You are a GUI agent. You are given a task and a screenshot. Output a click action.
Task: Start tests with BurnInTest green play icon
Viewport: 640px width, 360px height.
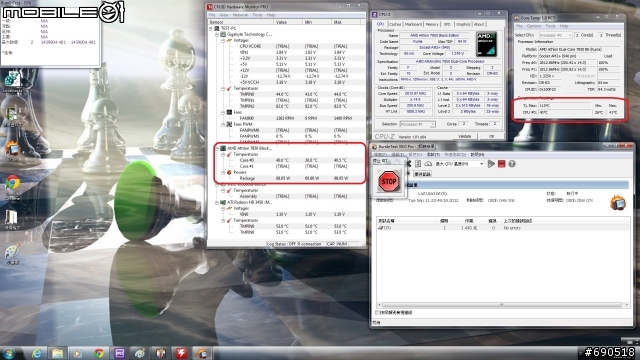tap(491, 164)
